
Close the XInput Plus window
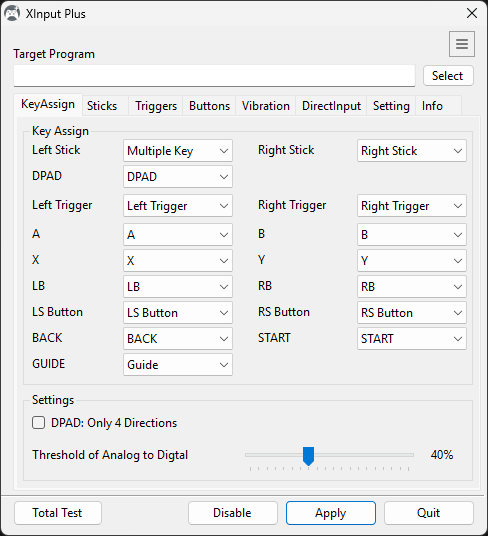tap(472, 14)
